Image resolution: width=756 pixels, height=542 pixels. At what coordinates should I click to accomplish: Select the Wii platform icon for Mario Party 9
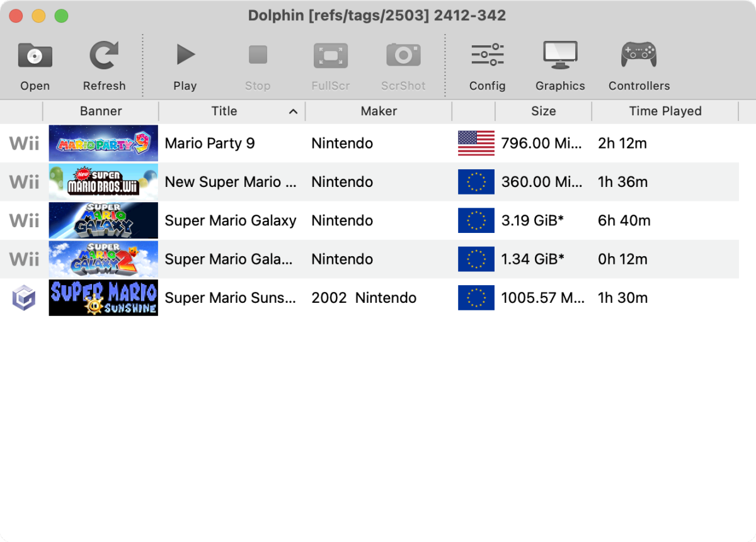point(24,144)
